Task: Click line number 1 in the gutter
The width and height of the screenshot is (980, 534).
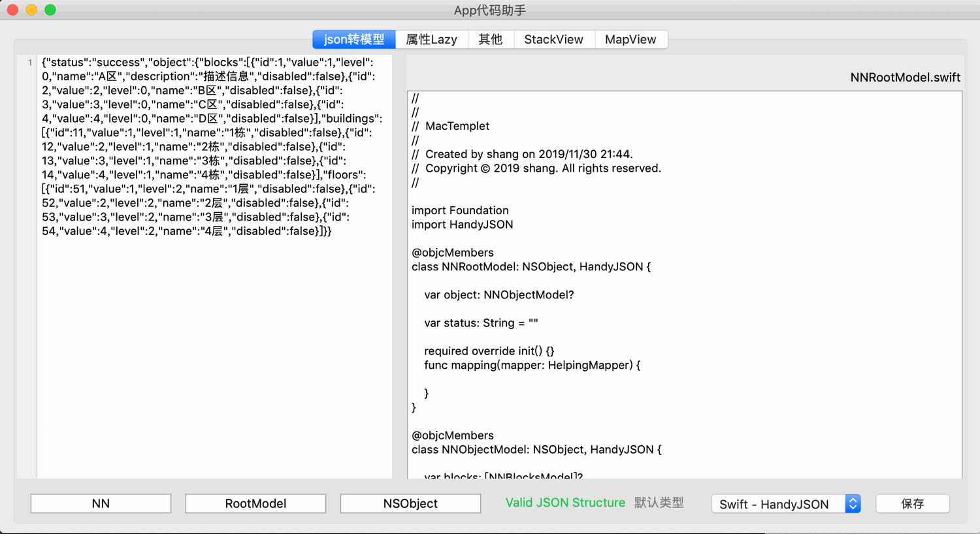Action: pos(29,63)
